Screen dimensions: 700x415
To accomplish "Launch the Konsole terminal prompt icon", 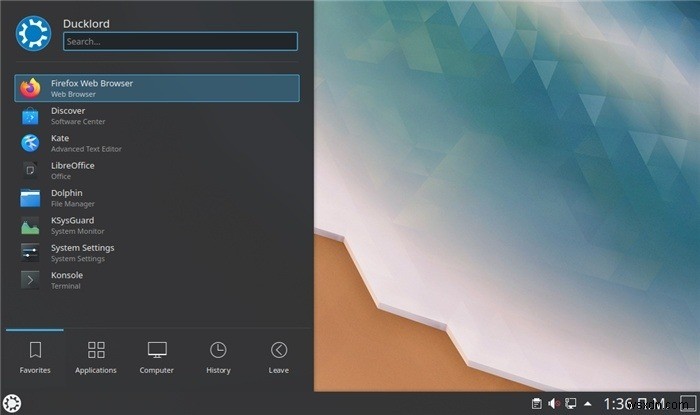I will [x=30, y=280].
